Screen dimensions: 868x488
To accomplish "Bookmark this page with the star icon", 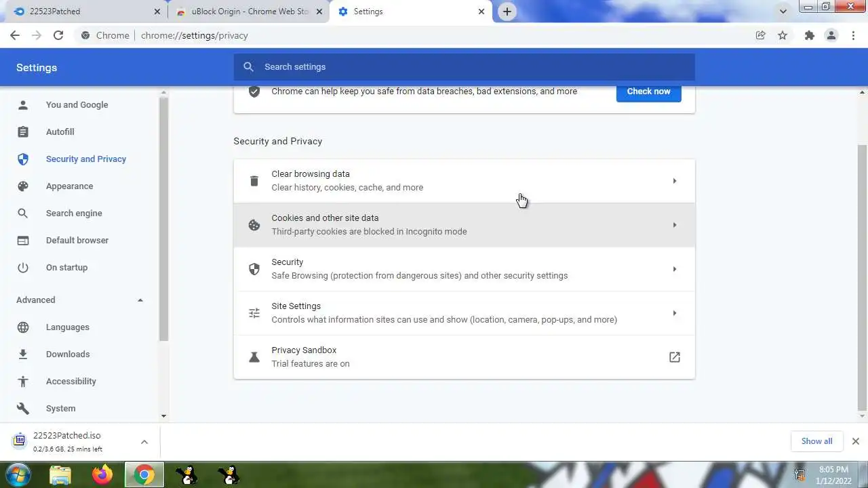I will point(783,35).
